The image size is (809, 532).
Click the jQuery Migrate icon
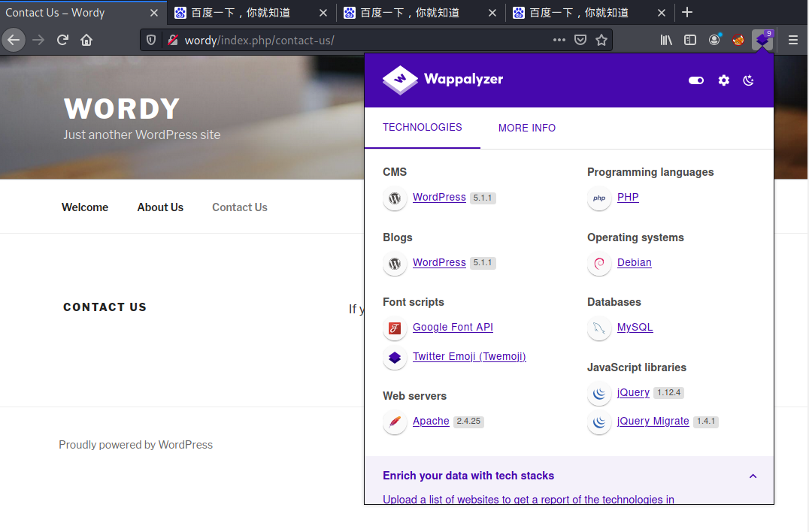[x=599, y=422]
